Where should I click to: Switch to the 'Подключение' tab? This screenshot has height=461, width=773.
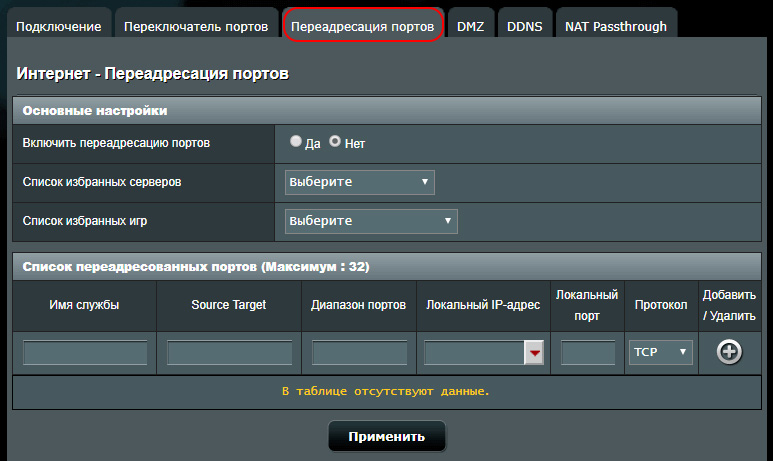(x=59, y=26)
